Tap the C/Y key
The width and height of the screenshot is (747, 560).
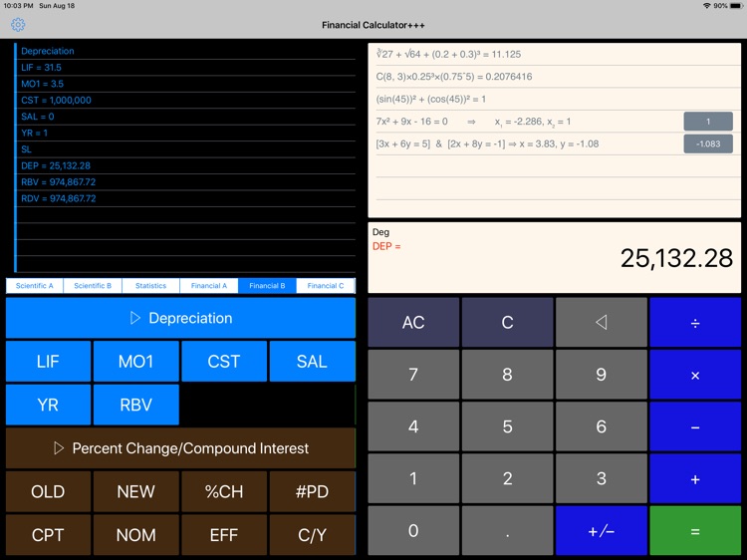tap(312, 535)
